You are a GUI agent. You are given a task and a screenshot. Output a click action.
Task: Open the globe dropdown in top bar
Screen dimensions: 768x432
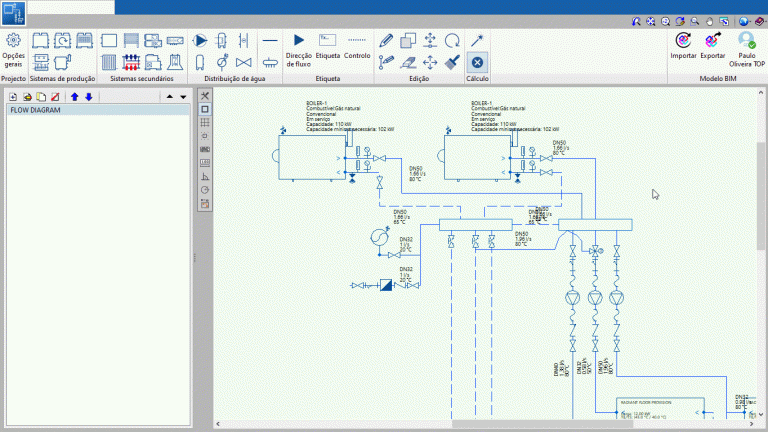pos(744,22)
